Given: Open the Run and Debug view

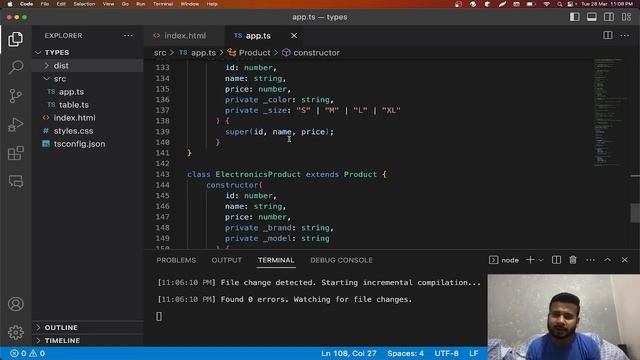Looking at the screenshot, I should click(16, 124).
